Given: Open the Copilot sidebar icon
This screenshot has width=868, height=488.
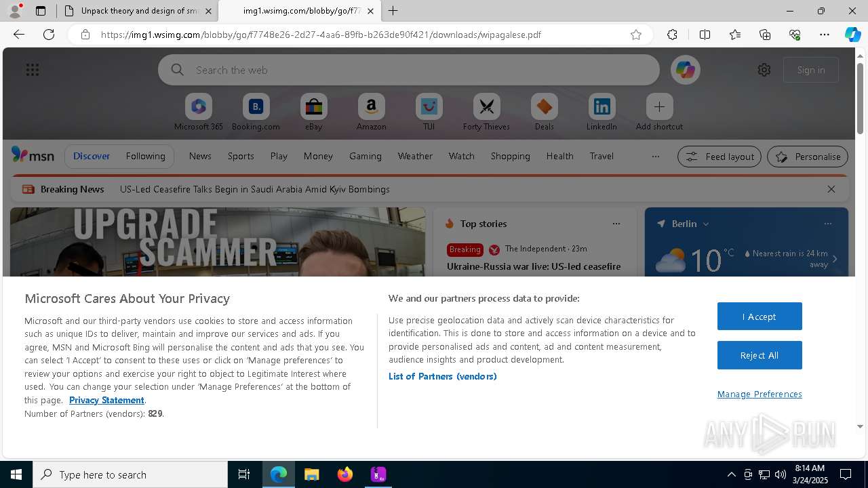Looking at the screenshot, I should (x=852, y=35).
